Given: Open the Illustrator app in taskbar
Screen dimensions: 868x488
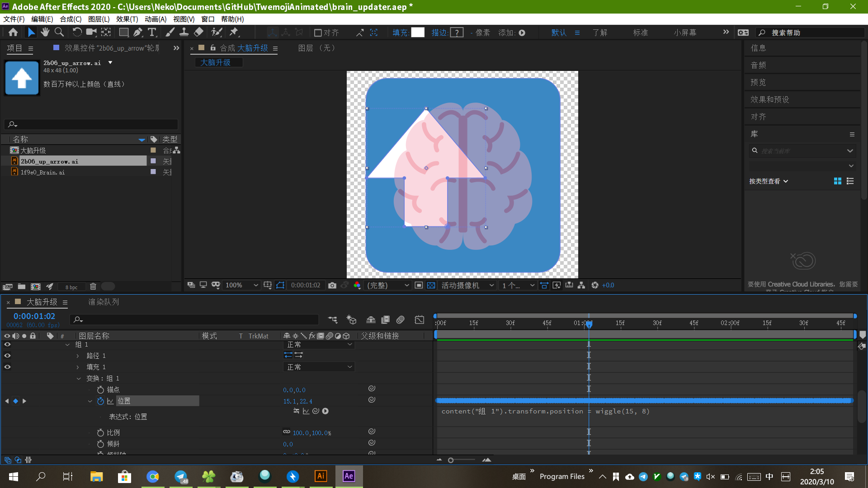Looking at the screenshot, I should coord(321,476).
